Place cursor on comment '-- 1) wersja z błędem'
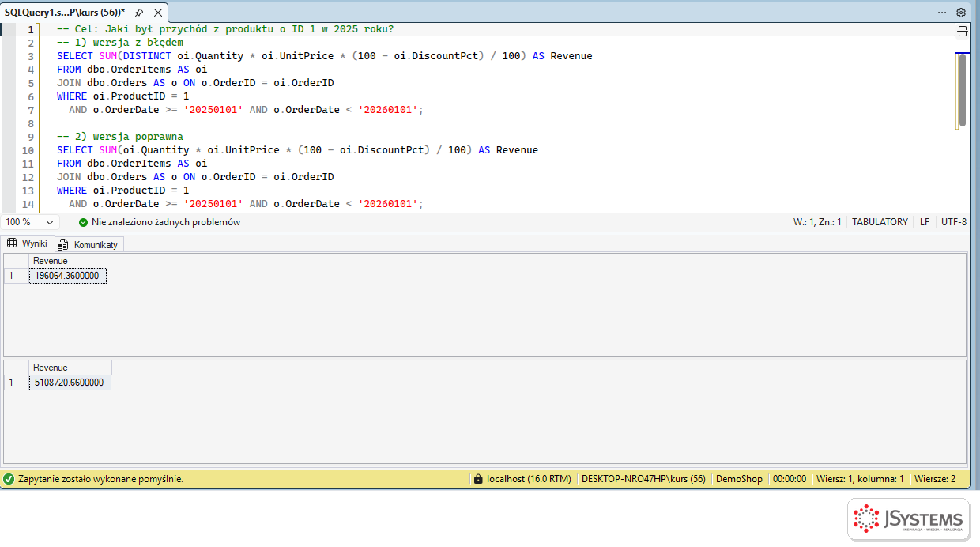 (x=120, y=43)
